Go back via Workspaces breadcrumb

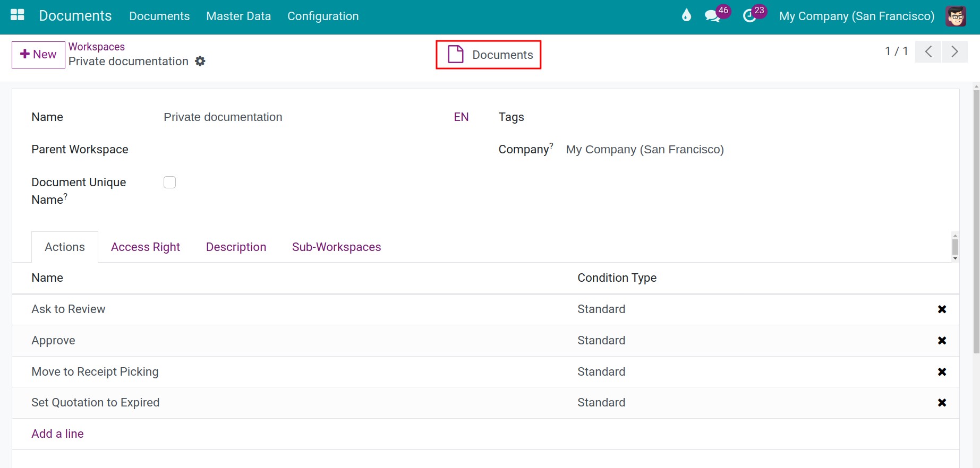click(x=97, y=47)
